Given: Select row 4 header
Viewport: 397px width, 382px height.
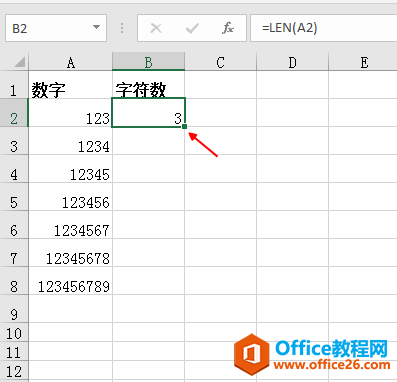Looking at the screenshot, I should (x=14, y=169).
